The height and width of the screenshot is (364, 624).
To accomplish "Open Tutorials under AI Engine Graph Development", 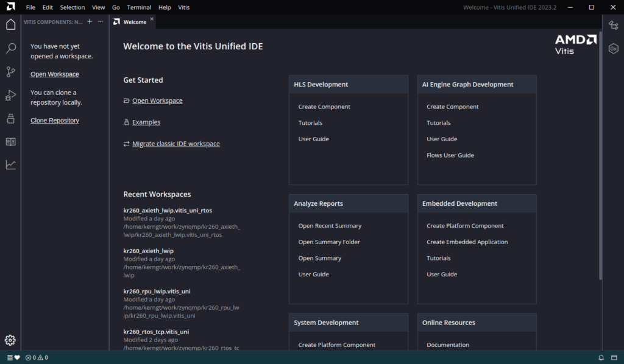I will [x=439, y=123].
